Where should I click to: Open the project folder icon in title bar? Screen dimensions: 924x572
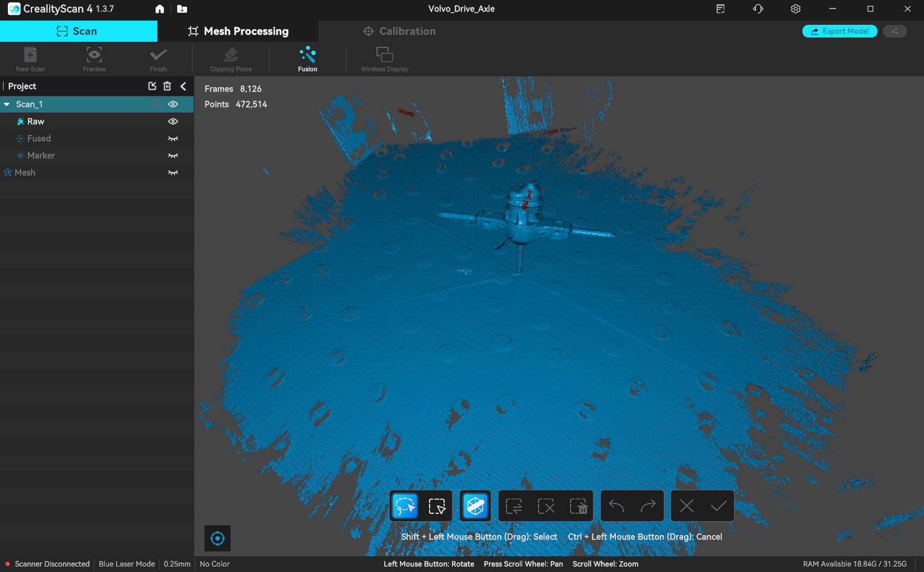pos(182,9)
